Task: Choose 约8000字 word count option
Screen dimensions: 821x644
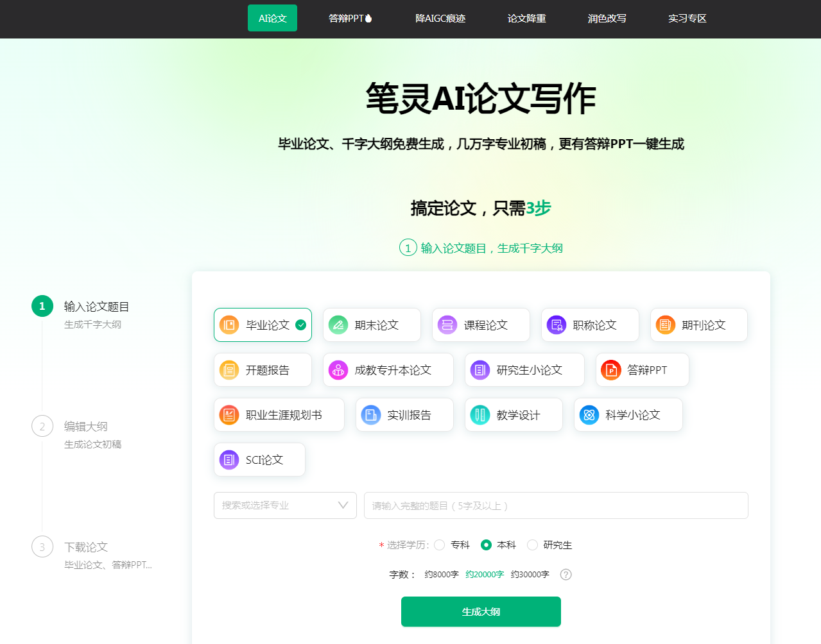Action: 442,575
